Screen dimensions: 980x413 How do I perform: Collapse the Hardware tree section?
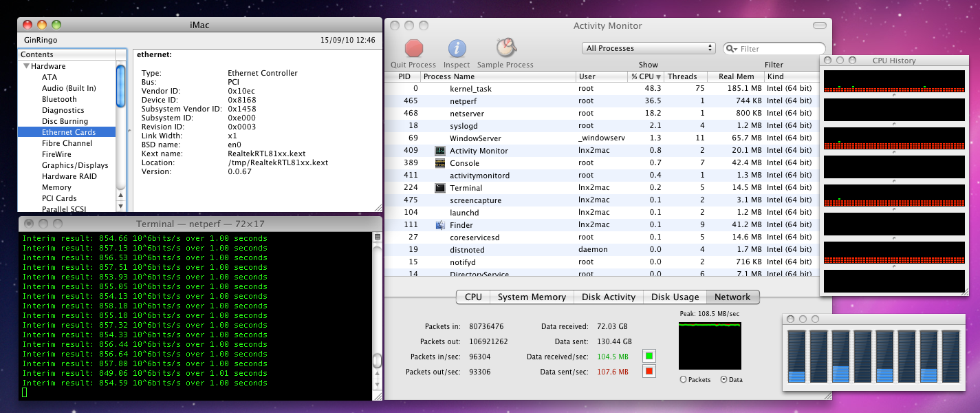pyautogui.click(x=26, y=66)
